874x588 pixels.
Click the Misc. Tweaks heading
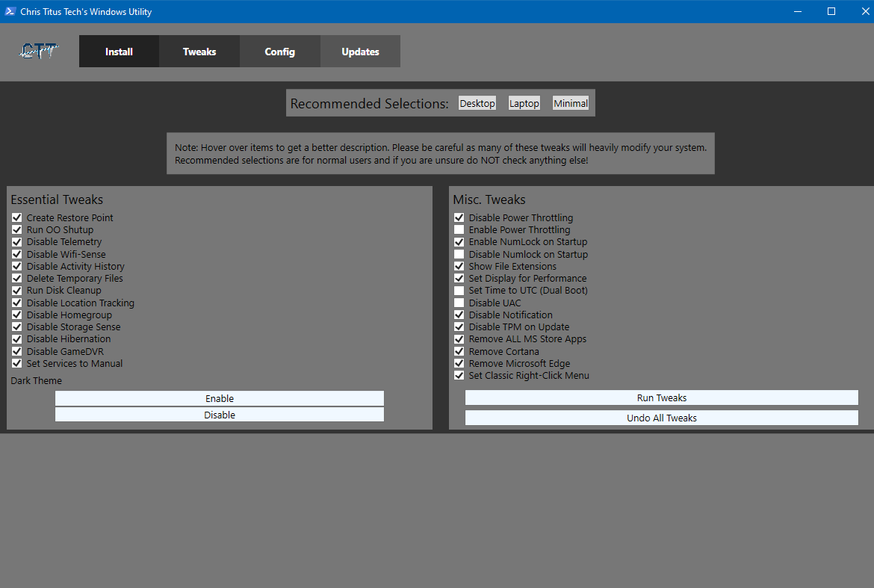click(x=489, y=199)
